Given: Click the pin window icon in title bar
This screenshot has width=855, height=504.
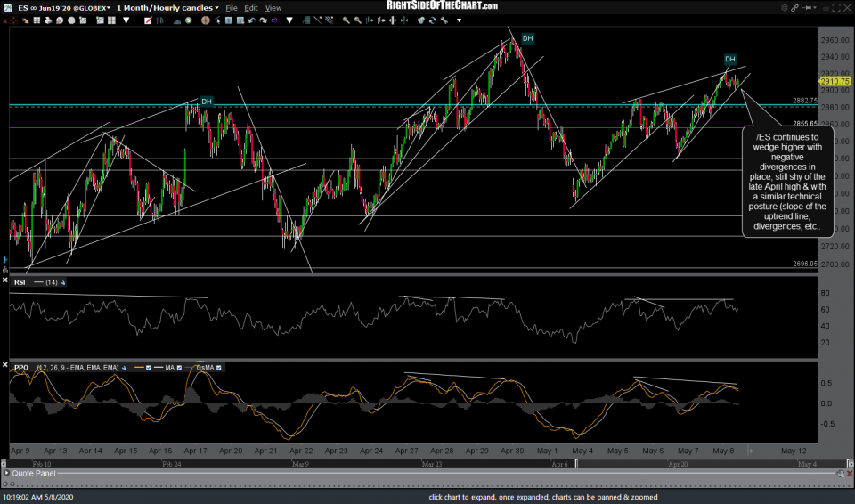Looking at the screenshot, I should pos(807,8).
